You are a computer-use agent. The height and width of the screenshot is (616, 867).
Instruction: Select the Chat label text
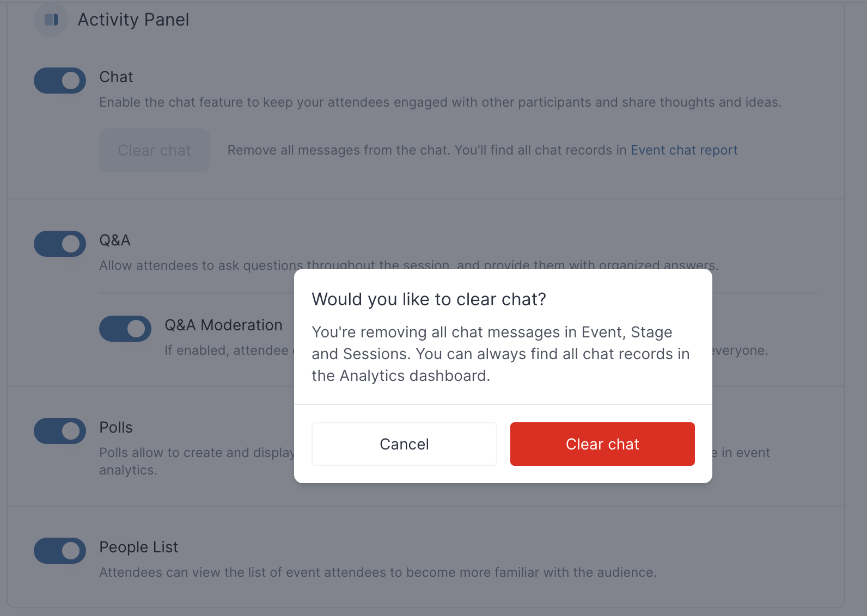point(116,77)
